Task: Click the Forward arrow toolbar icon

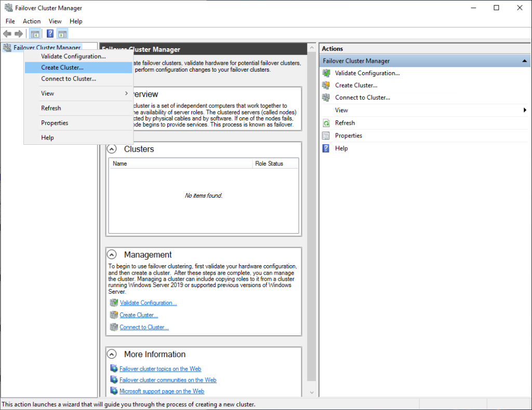Action: pyautogui.click(x=19, y=34)
